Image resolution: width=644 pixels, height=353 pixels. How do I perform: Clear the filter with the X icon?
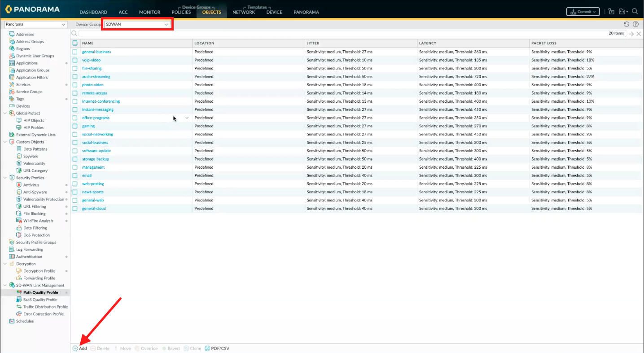pyautogui.click(x=639, y=34)
